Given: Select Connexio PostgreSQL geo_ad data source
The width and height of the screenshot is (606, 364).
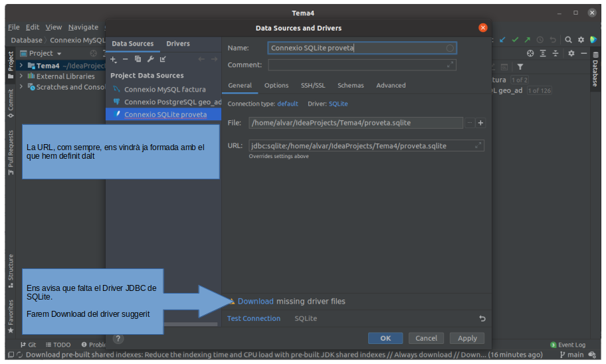Looking at the screenshot, I should tap(163, 102).
